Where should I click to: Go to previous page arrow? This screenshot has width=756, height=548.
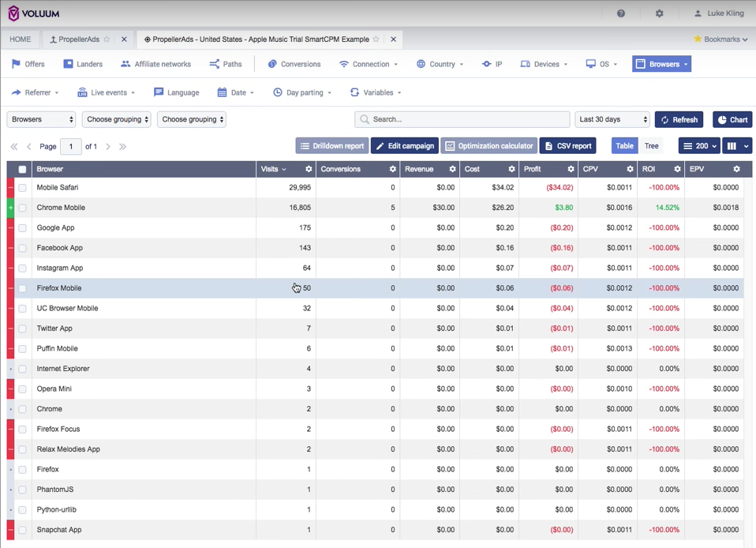click(29, 147)
